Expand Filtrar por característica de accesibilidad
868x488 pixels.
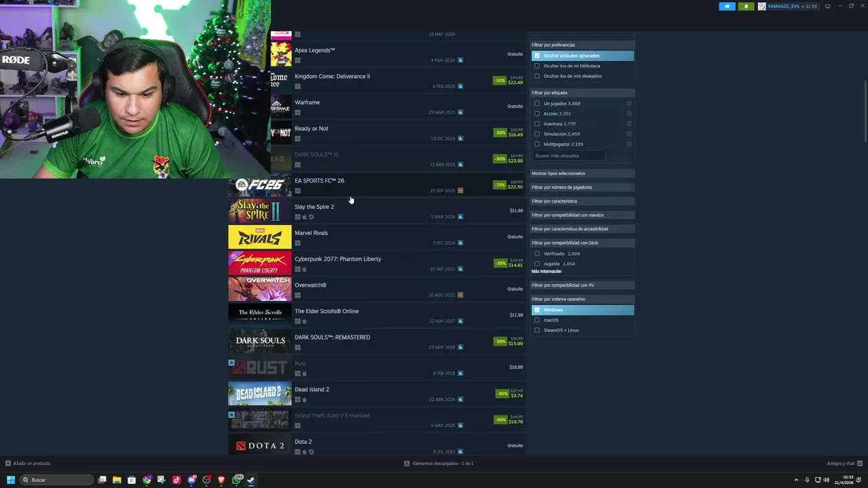583,229
